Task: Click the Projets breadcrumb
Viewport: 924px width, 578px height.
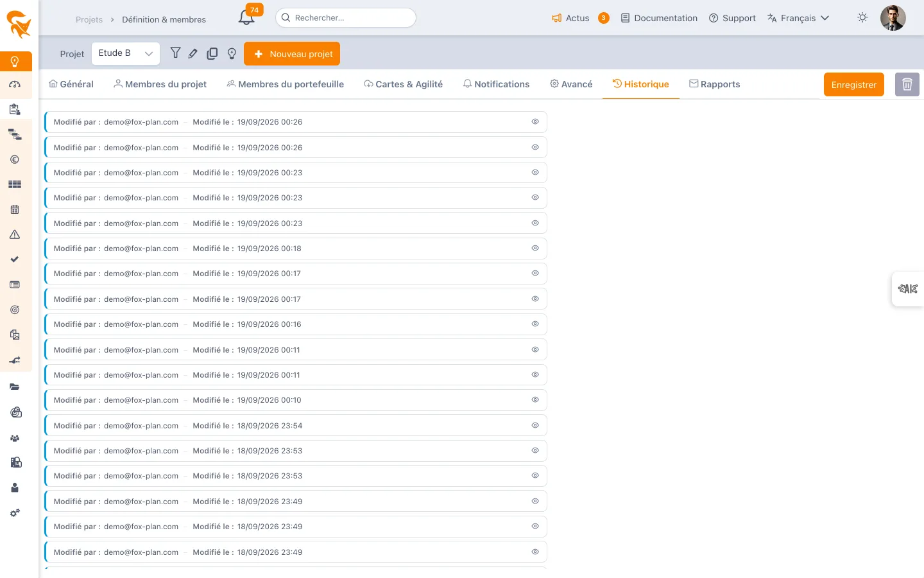Action: pyautogui.click(x=89, y=19)
